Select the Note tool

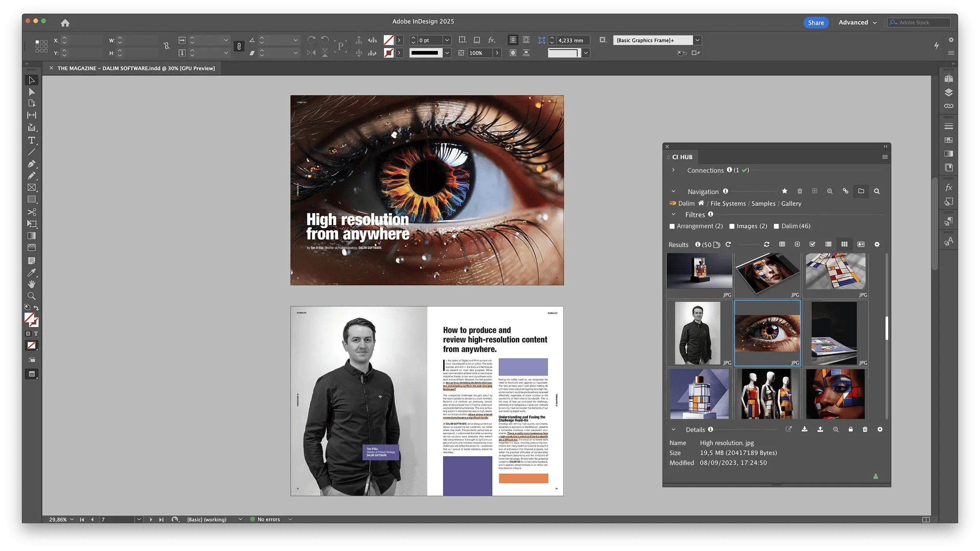32,261
